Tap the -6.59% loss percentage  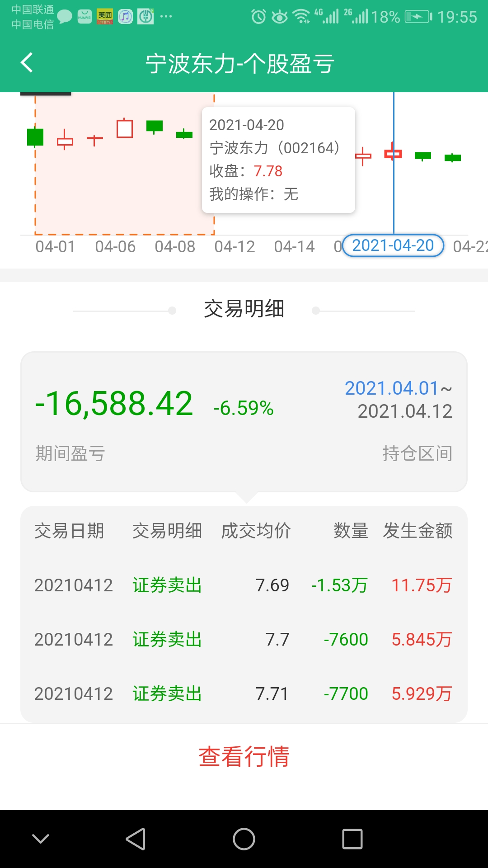coord(244,408)
